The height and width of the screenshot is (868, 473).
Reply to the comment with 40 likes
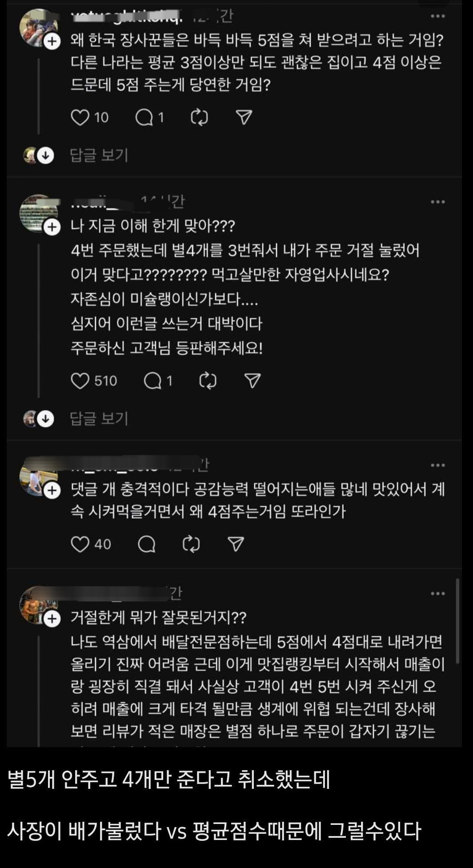(x=147, y=544)
